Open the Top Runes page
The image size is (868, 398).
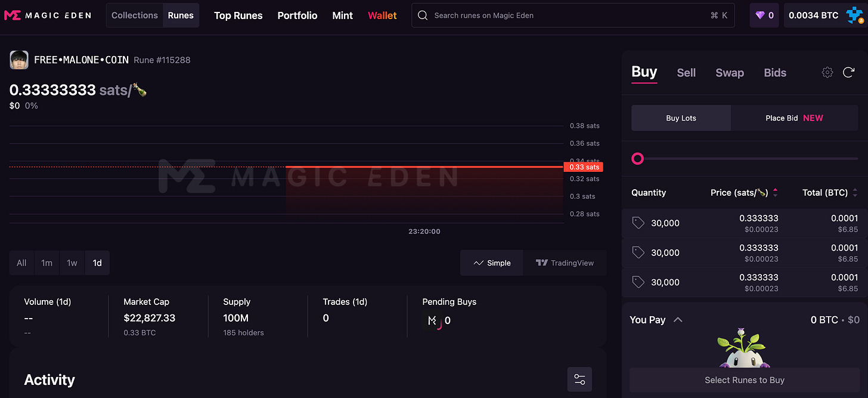pos(238,16)
